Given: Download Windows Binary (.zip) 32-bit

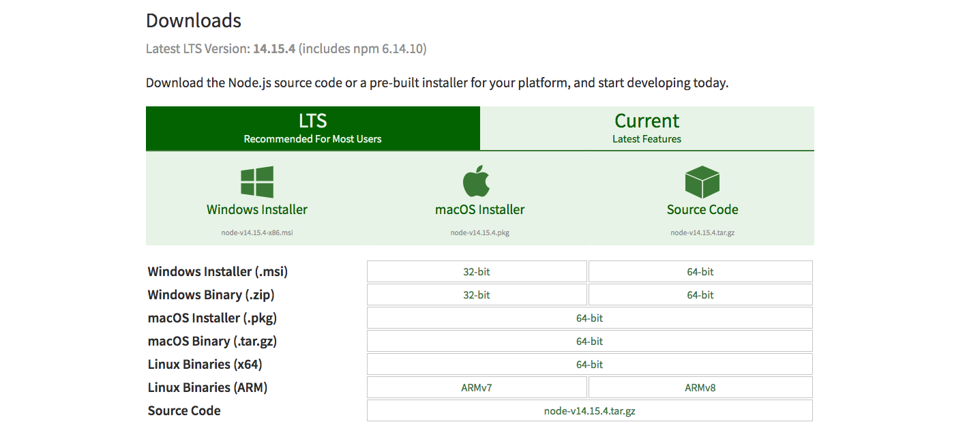Looking at the screenshot, I should tap(477, 295).
